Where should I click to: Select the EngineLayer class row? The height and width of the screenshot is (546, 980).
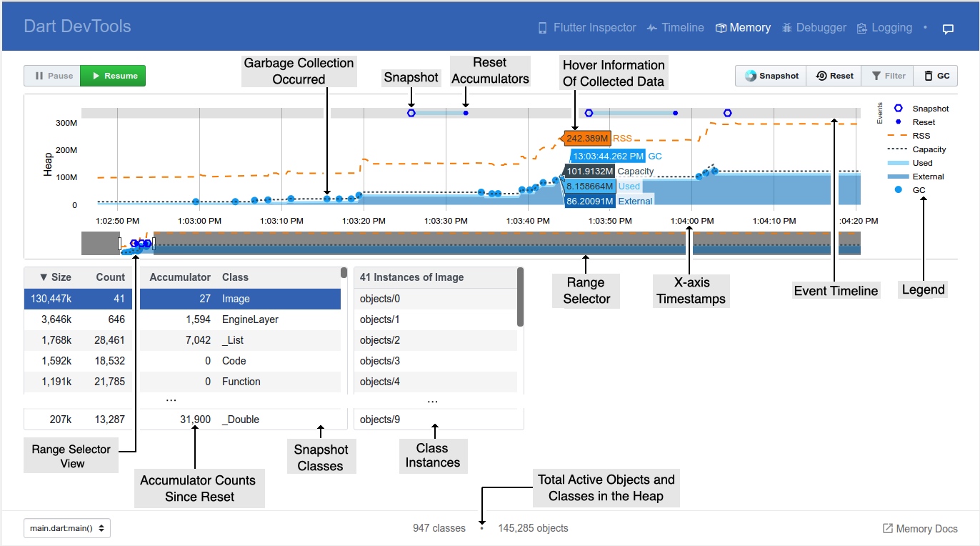pos(240,319)
